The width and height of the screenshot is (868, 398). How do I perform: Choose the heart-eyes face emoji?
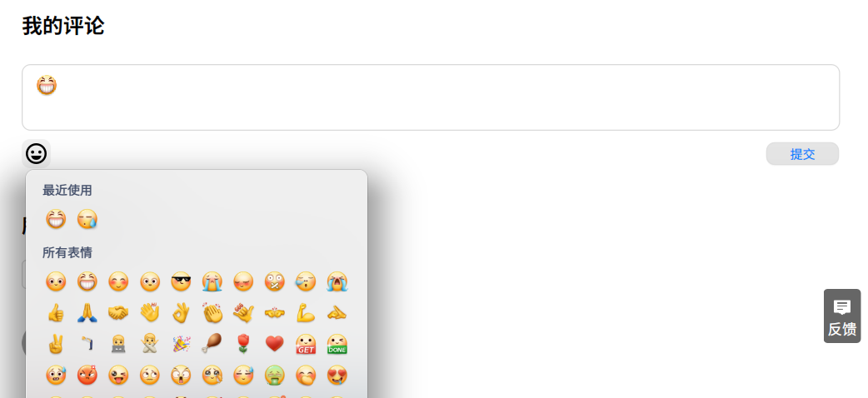(x=337, y=376)
